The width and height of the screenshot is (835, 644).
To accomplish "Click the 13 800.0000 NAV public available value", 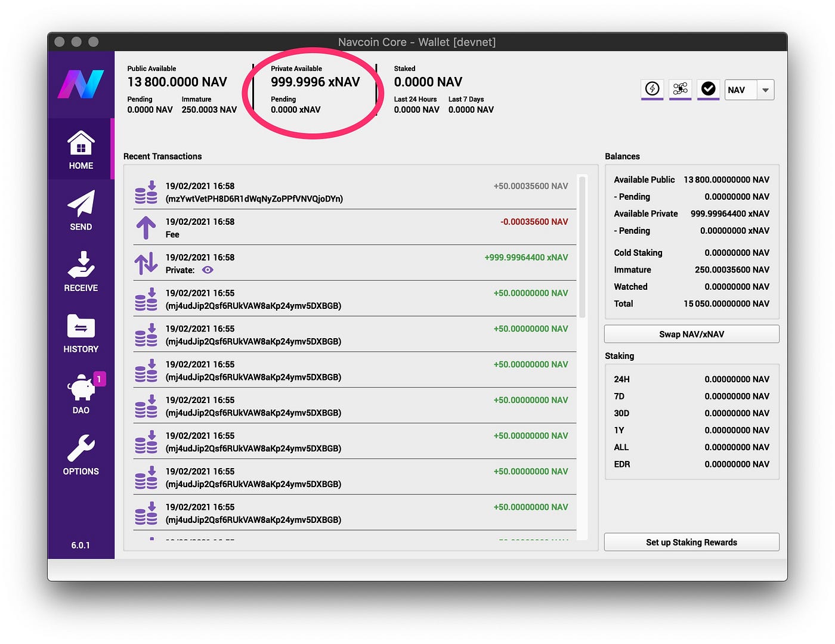I will pos(177,82).
